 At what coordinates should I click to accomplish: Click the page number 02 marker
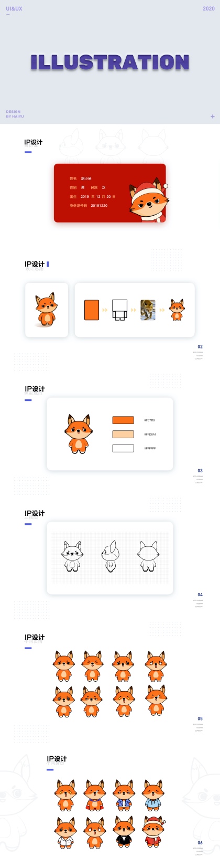click(200, 347)
